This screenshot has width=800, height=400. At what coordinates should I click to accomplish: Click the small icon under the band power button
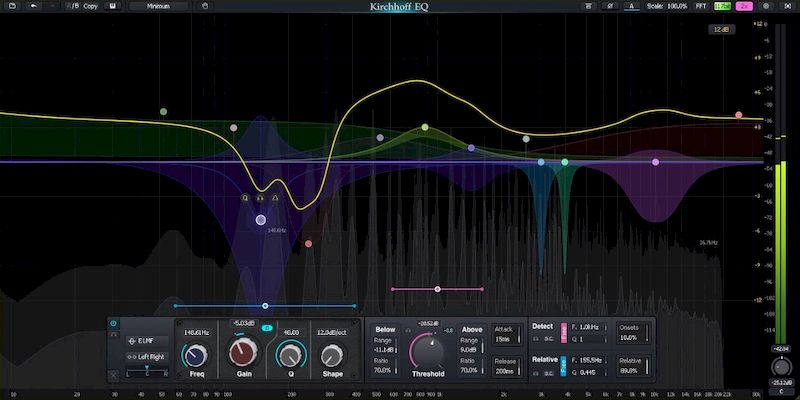coord(113,334)
